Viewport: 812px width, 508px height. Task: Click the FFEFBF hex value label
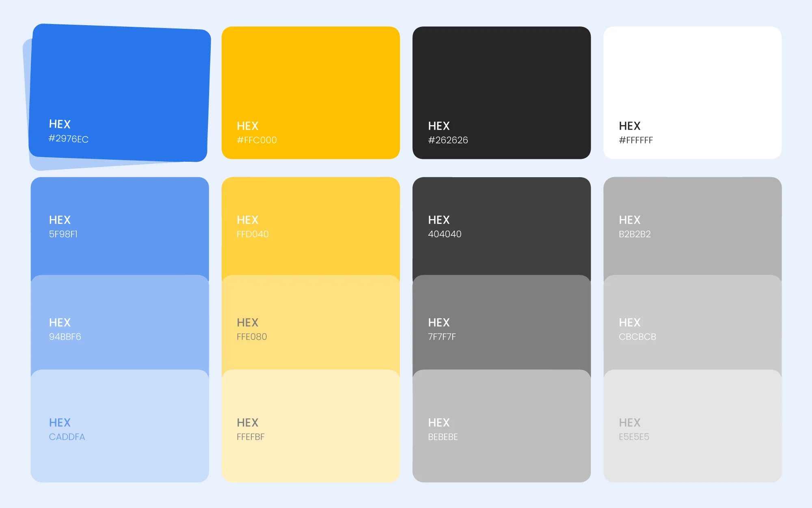pos(251,437)
